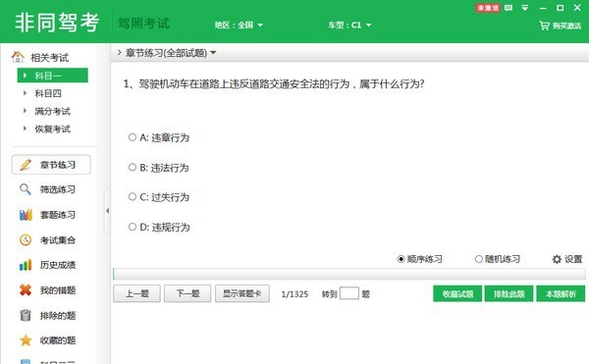Image resolution: width=589 pixels, height=364 pixels.
Task: Click the 下一题 button
Action: (187, 293)
